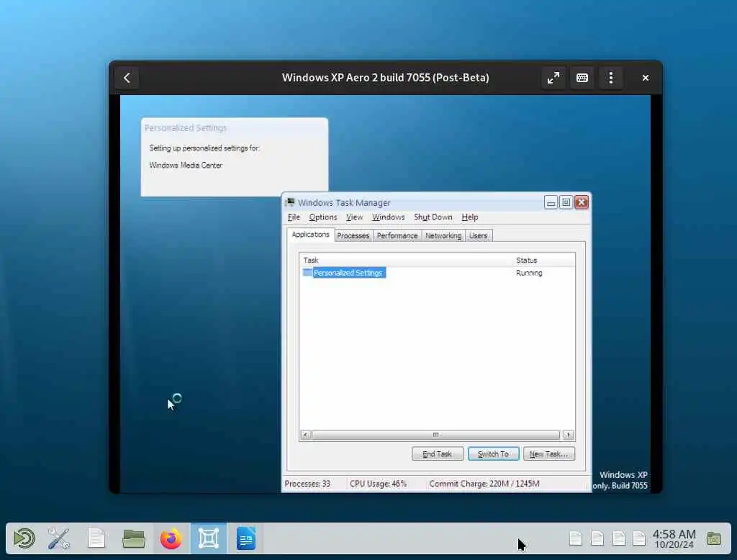737x560 pixels.
Task: Open the Help menu in Task Manager
Action: pos(469,217)
